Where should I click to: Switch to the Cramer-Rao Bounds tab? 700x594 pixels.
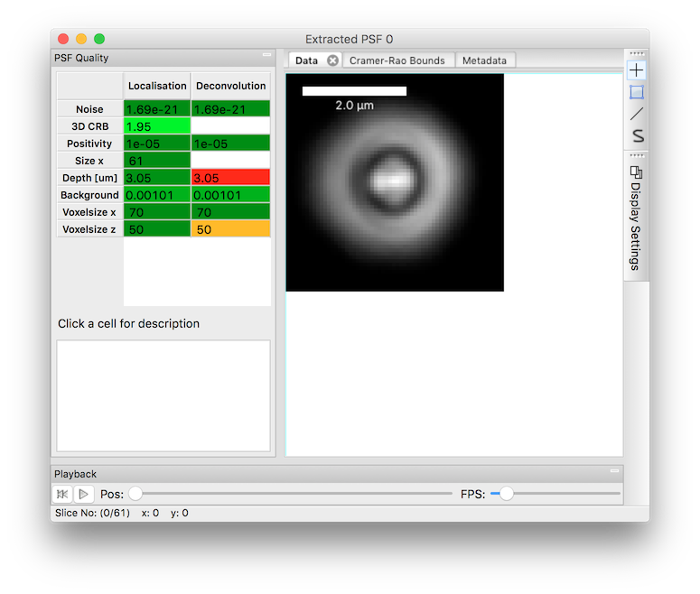pos(397,60)
